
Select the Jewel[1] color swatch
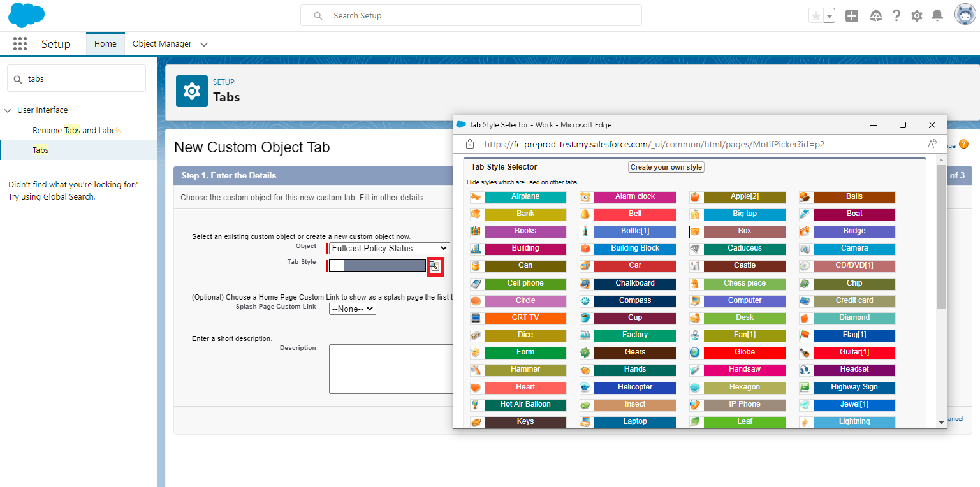pos(854,405)
